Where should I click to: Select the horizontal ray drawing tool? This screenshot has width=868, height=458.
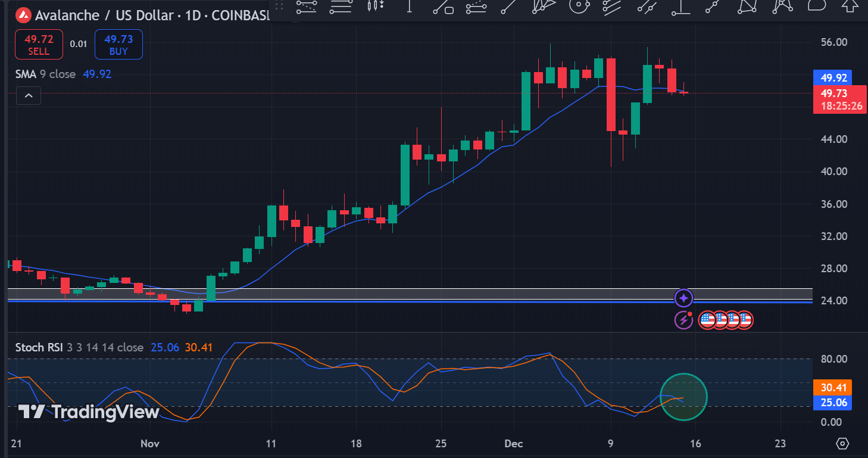tap(341, 6)
